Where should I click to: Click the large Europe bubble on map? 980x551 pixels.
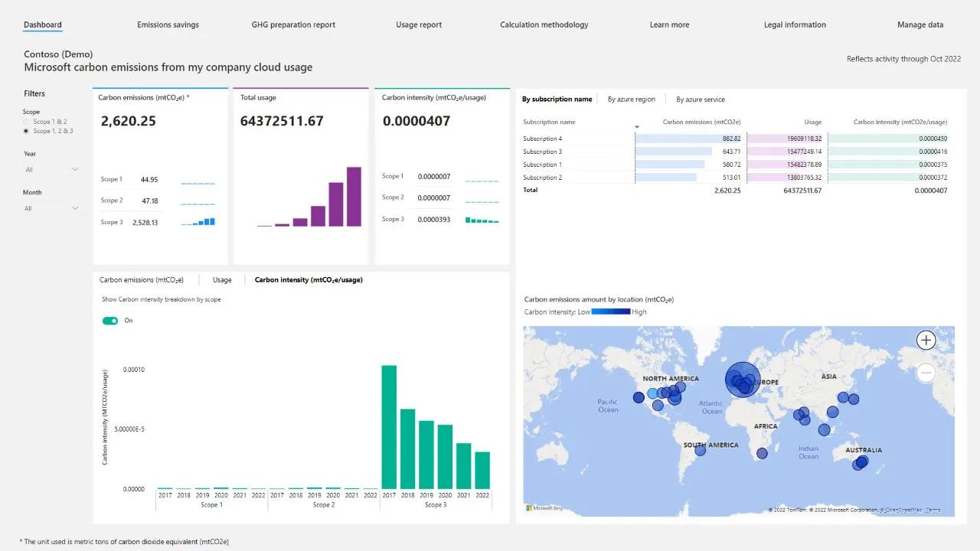742,380
